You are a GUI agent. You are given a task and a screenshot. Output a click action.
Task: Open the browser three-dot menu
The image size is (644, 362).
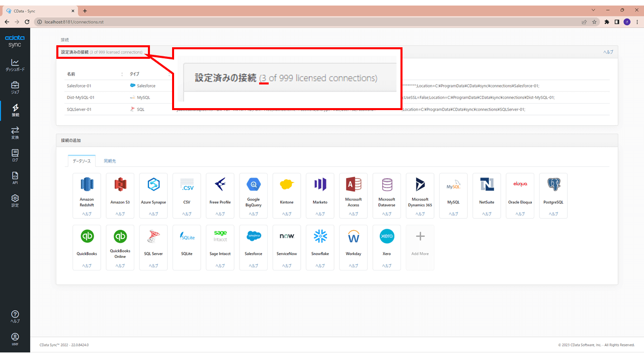[636, 22]
